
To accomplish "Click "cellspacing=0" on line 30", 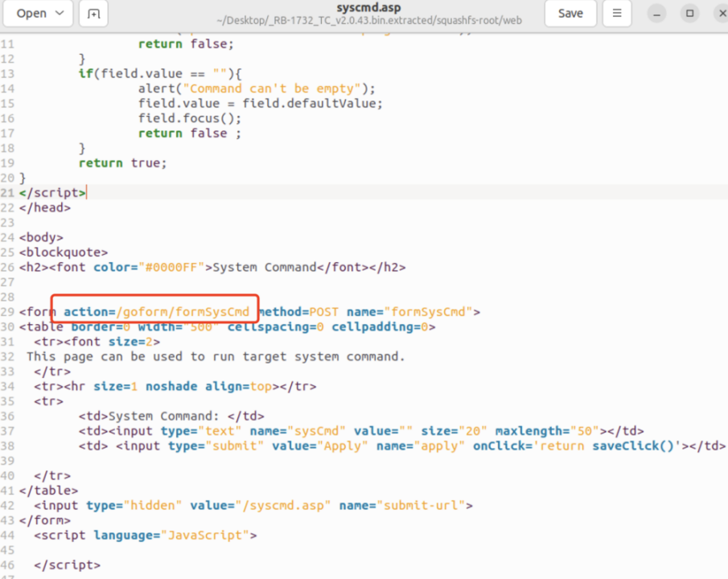I will pyautogui.click(x=275, y=326).
